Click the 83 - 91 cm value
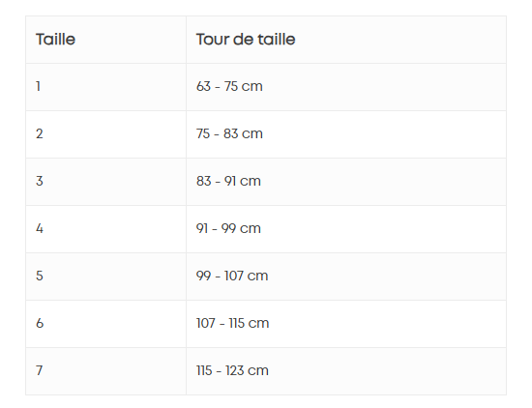532x408 pixels. pyautogui.click(x=228, y=181)
